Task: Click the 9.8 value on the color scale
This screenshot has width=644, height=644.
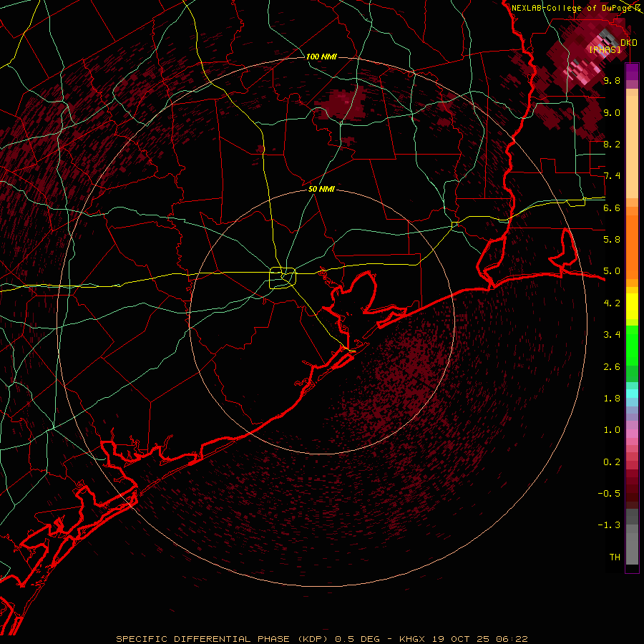Action: click(612, 80)
